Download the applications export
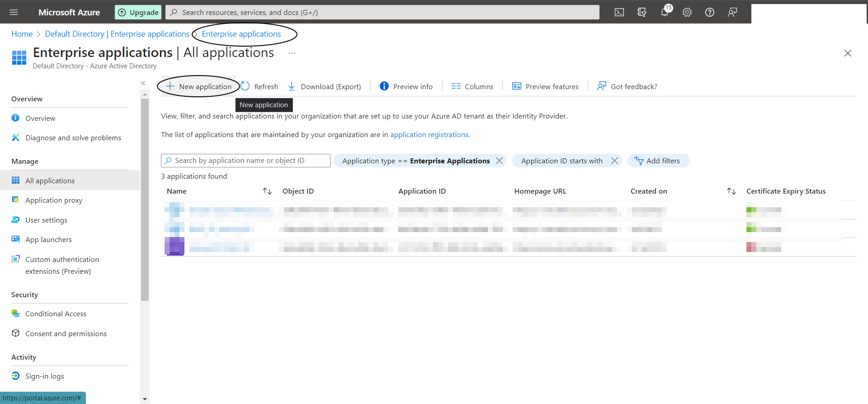The height and width of the screenshot is (404, 868). pyautogui.click(x=325, y=86)
